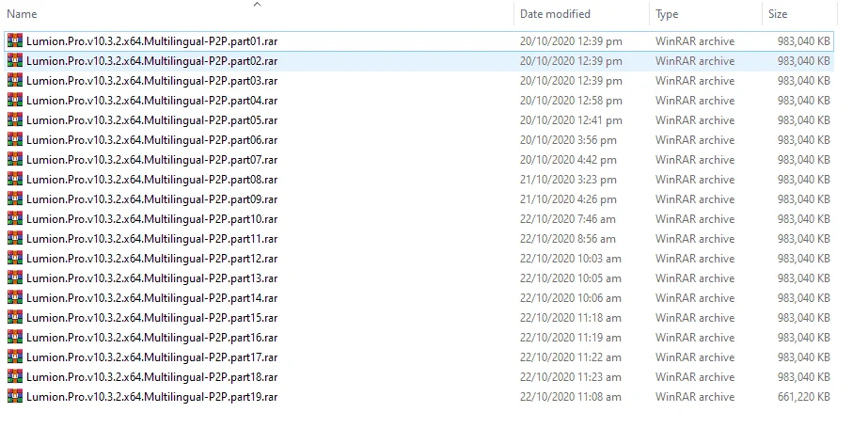The image size is (868, 444).
Task: Click the date 22/10/2020 11:23 am
Action: point(570,377)
